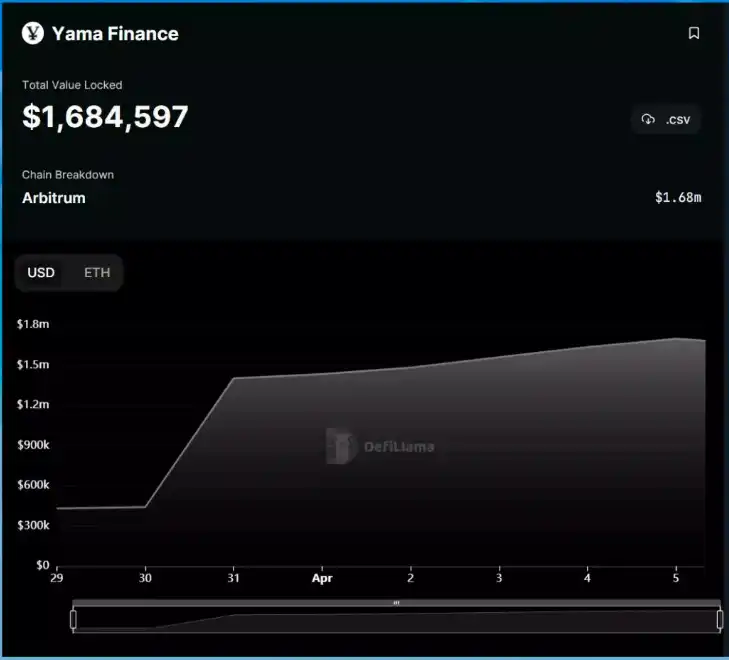Click the left range slider handle

tap(73, 620)
